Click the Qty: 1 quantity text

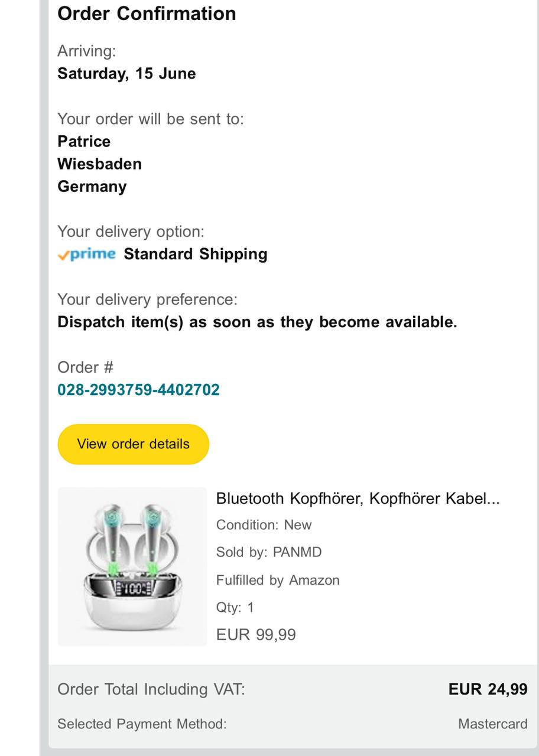pos(235,607)
